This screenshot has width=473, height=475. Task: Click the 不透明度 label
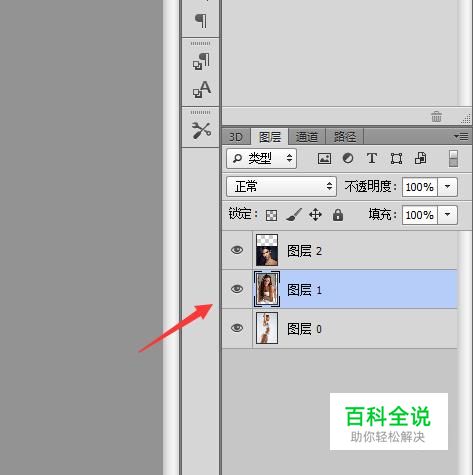371,186
